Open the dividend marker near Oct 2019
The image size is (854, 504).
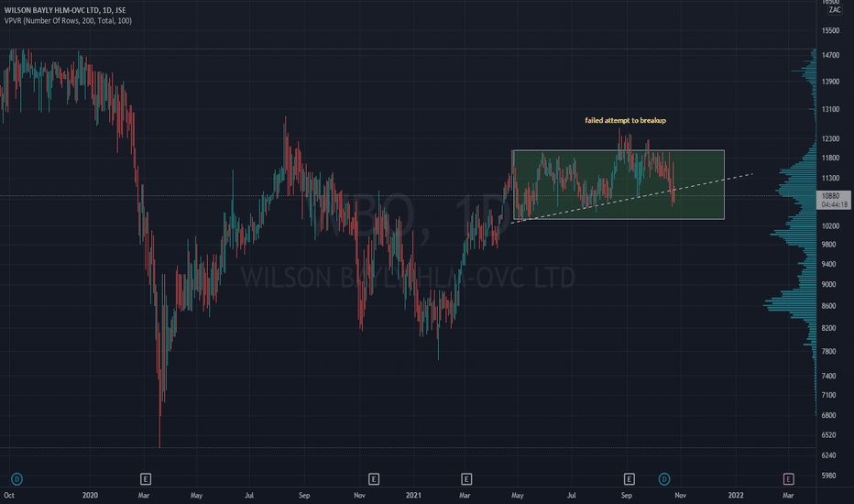click(x=16, y=479)
